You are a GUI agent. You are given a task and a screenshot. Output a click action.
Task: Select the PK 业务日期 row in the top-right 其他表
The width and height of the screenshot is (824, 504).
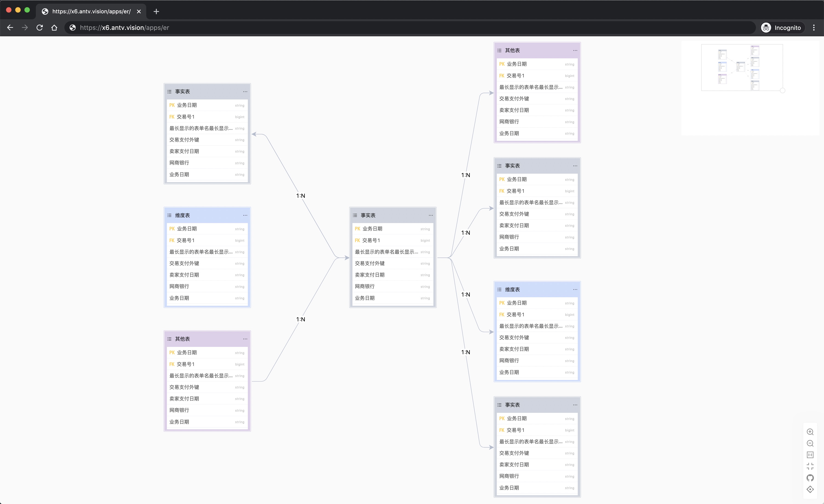[537, 64]
